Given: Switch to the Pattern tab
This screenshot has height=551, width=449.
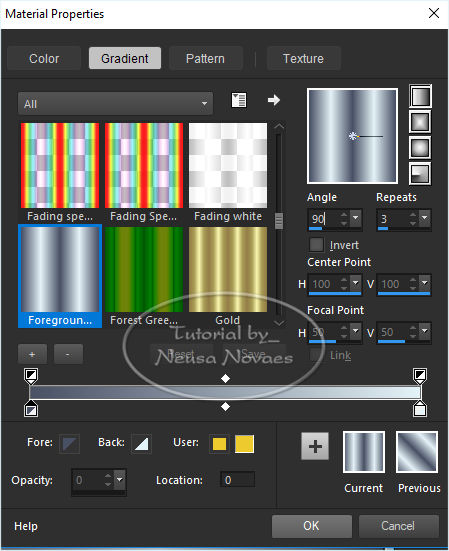Looking at the screenshot, I should [x=206, y=58].
